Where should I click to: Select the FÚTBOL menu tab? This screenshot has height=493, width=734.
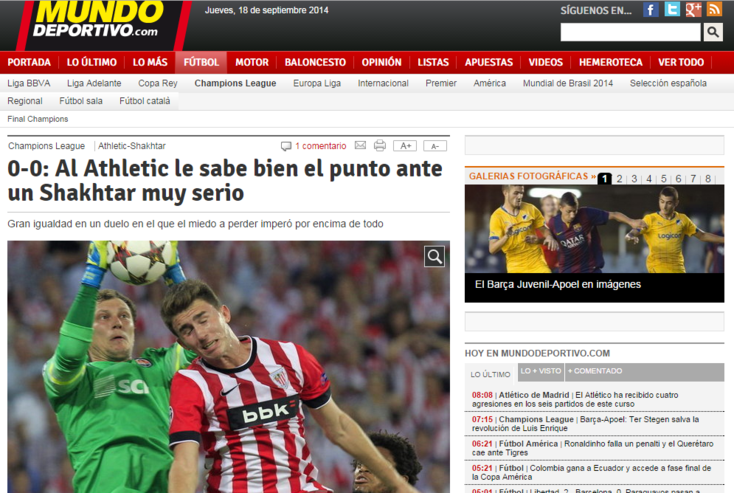tap(201, 62)
